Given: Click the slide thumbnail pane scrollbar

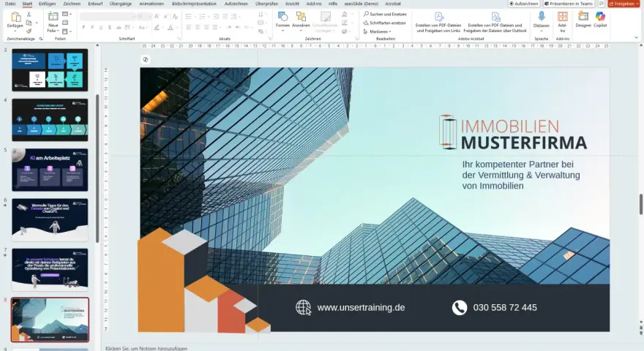Looking at the screenshot, I should [97, 168].
